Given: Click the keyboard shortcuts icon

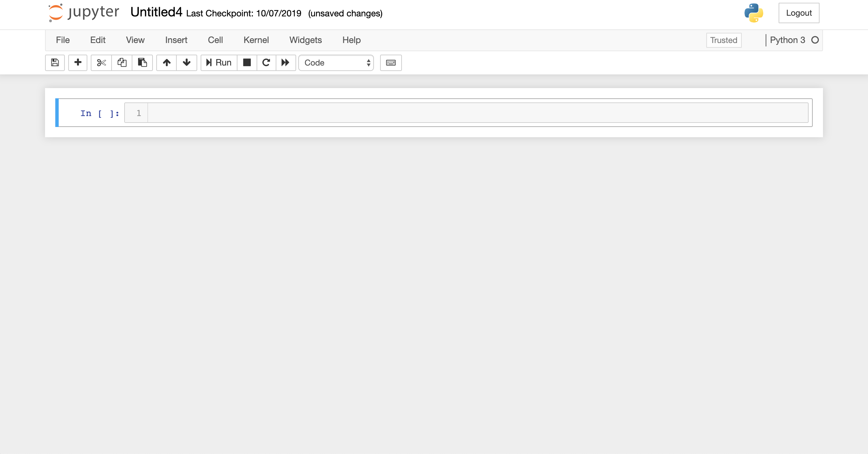Looking at the screenshot, I should [x=391, y=62].
